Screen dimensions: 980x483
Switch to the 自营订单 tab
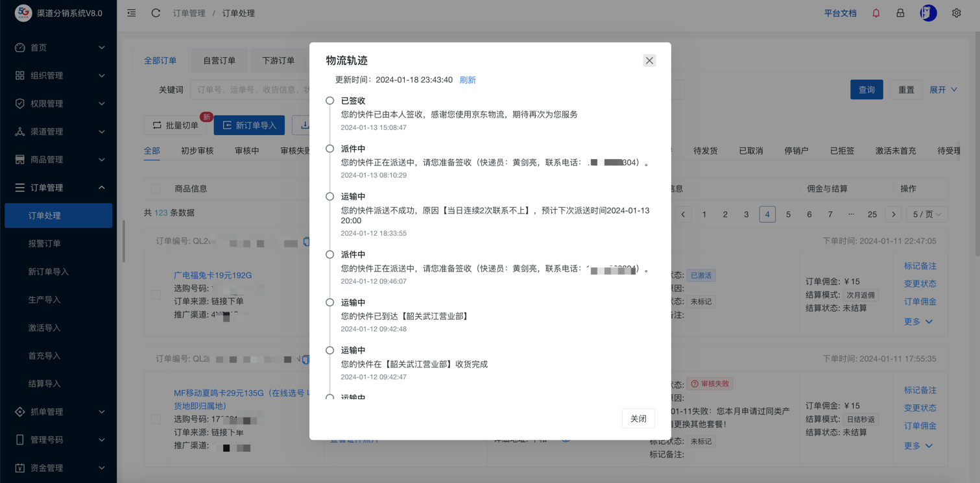[219, 60]
